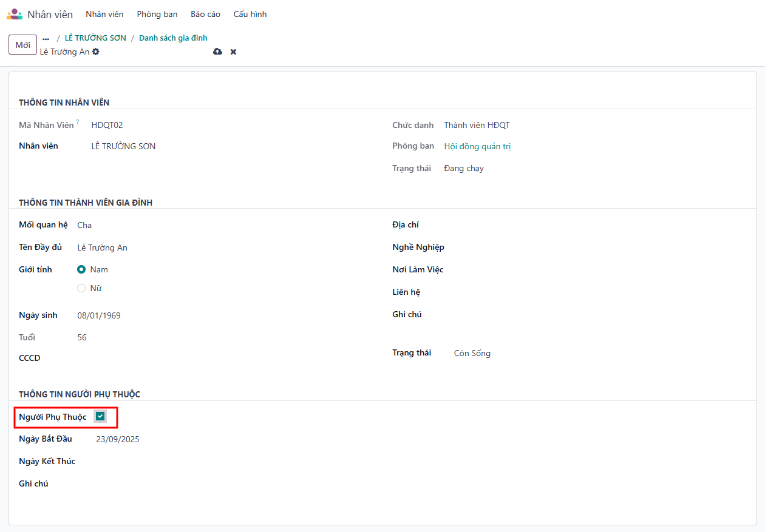Viewport: 765px width, 532px height.
Task: Open the Trạng thái dropdown showing Còn Sống
Action: [x=600, y=353]
